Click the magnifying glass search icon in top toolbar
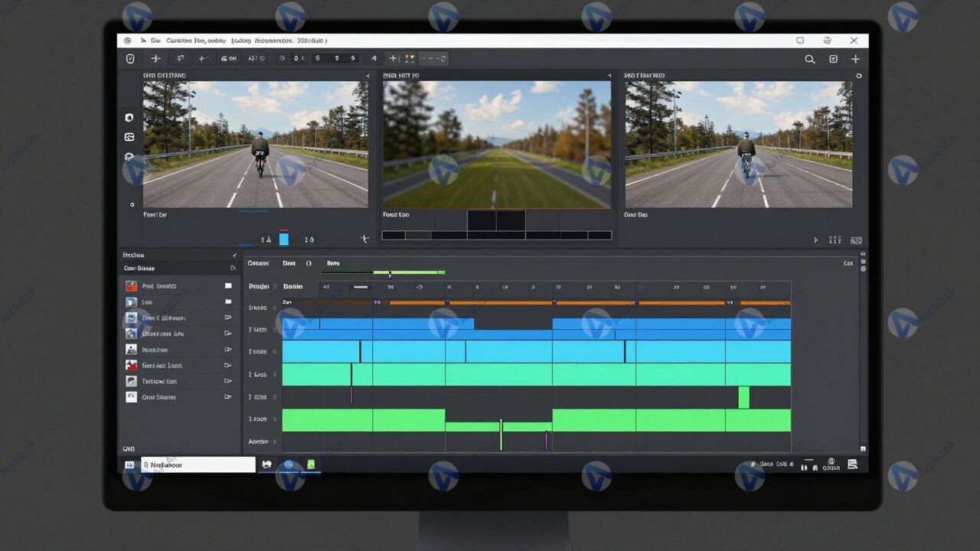Viewport: 980px width, 551px height. (809, 59)
